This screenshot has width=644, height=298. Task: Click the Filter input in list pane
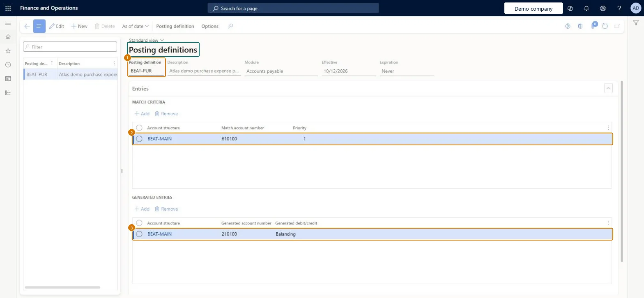pos(70,47)
